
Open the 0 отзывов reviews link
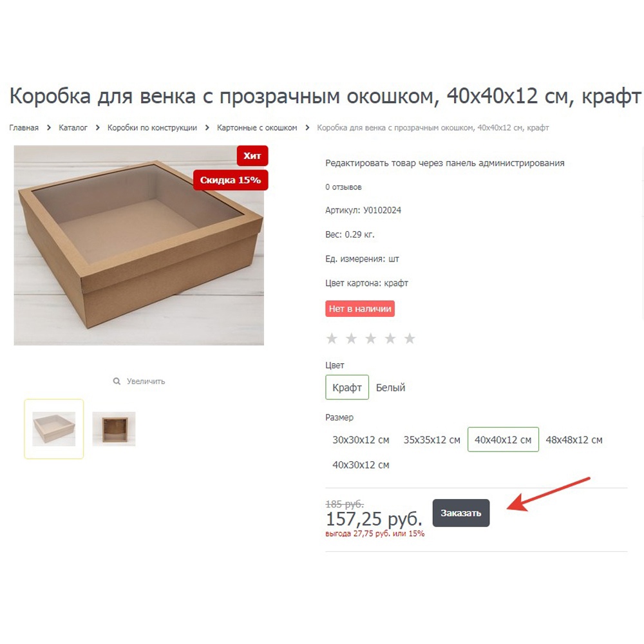click(343, 187)
